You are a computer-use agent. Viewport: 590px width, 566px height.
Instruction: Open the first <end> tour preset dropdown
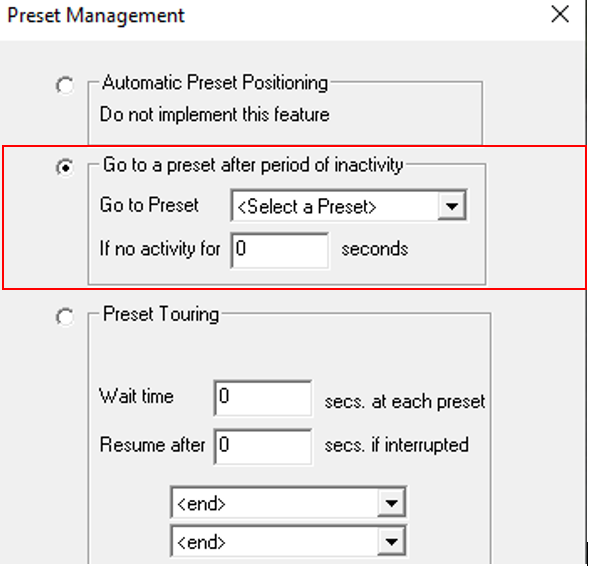[288, 502]
